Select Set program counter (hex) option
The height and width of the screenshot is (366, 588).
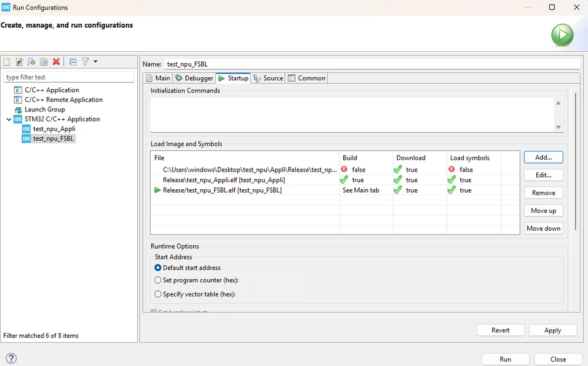pyautogui.click(x=158, y=280)
